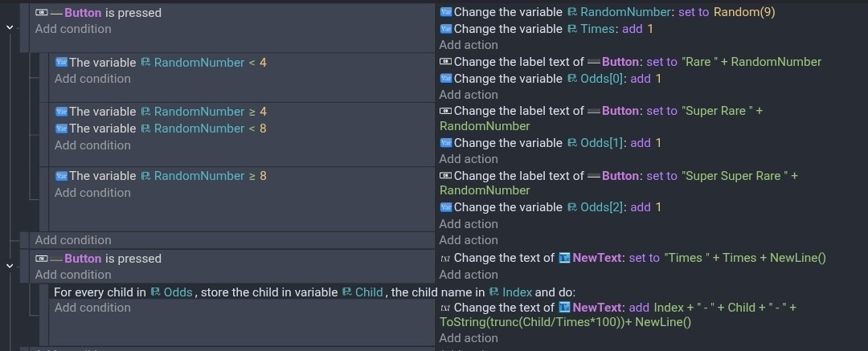This screenshot has width=868, height=351.
Task: Collapse the second Button is pressed event
Action: tap(9, 266)
